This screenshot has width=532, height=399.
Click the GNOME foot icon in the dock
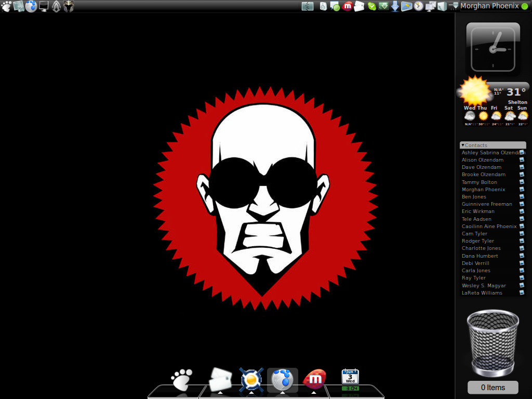pyautogui.click(x=181, y=380)
